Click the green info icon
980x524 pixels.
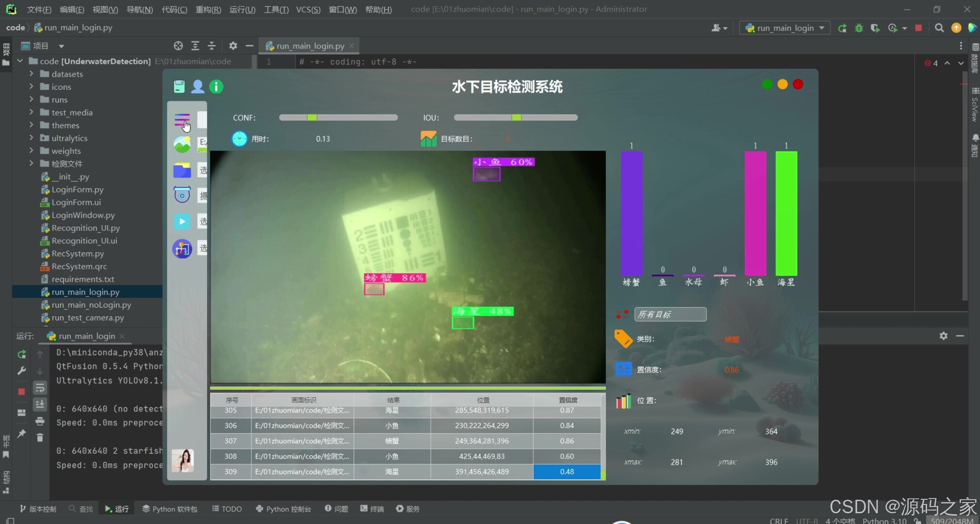216,87
